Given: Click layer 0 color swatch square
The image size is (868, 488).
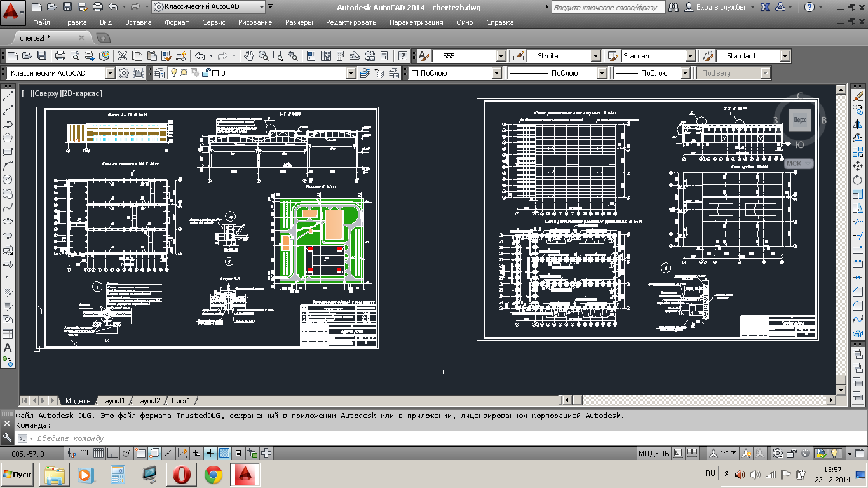Looking at the screenshot, I should coord(215,73).
